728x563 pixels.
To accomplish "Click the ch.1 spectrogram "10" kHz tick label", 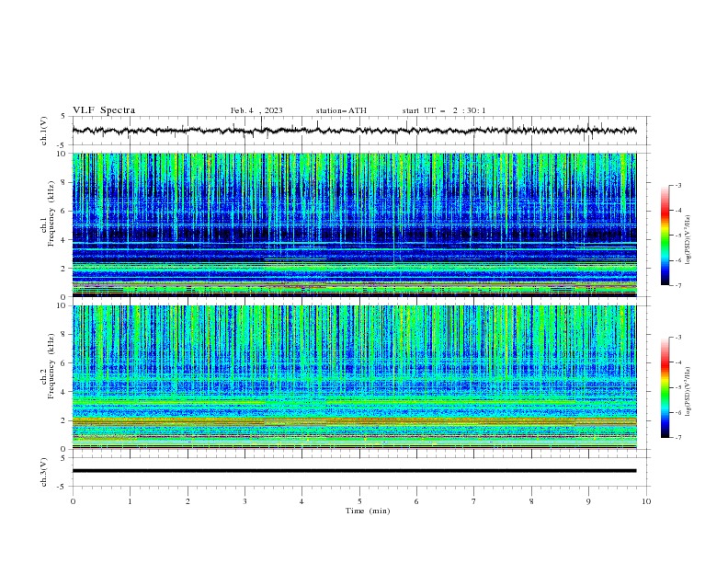I will pyautogui.click(x=63, y=154).
